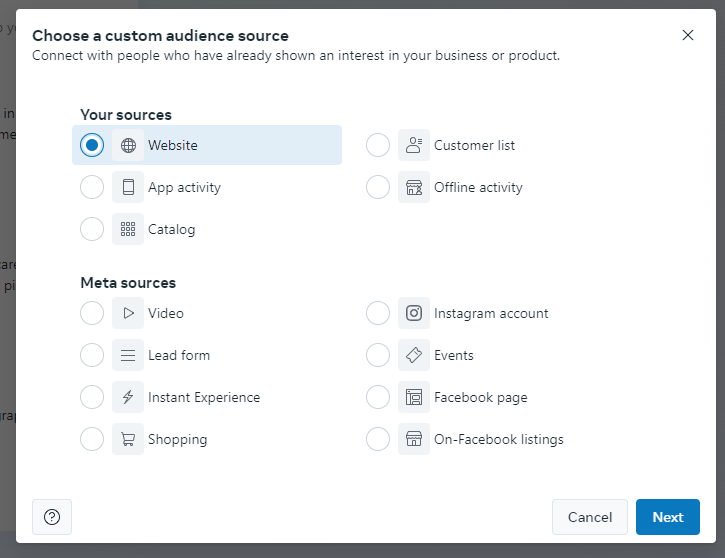Viewport: 725px width, 558px height.
Task: Pick the Offline activity radio button
Action: pos(378,187)
